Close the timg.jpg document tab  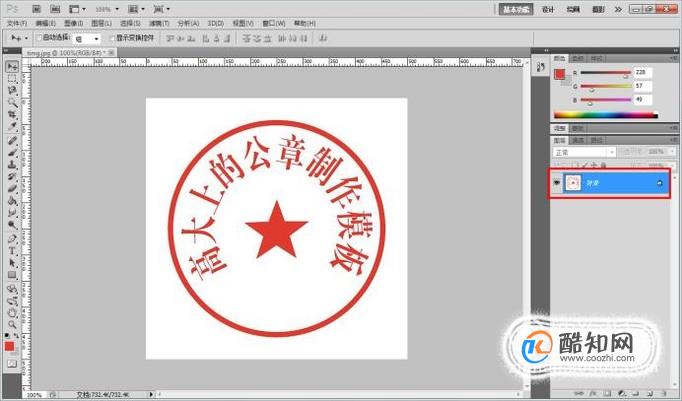point(111,52)
